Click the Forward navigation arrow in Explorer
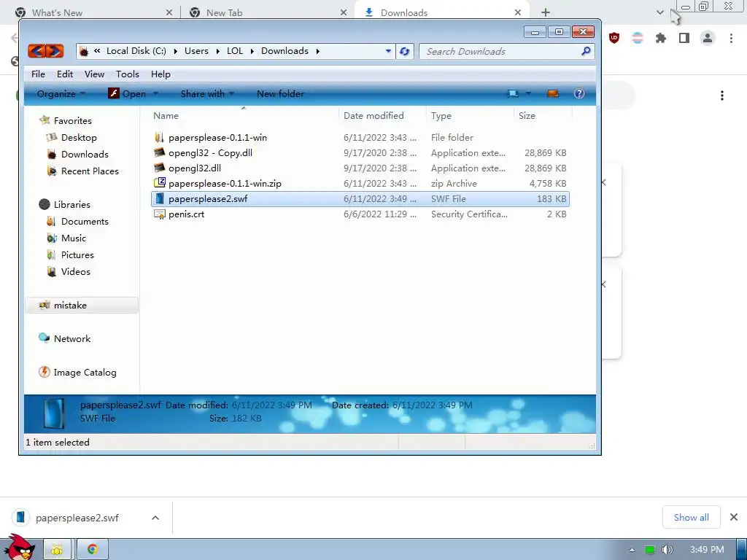Viewport: 747px width, 560px height. tap(55, 50)
